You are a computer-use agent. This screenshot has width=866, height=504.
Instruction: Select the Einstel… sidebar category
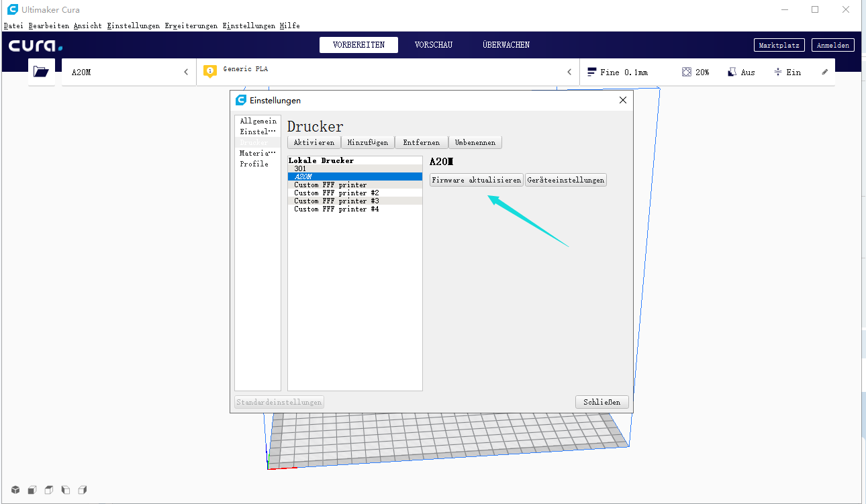258,132
